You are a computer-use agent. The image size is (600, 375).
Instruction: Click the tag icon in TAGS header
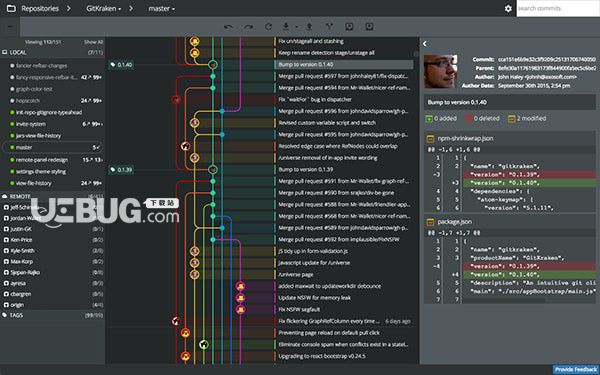click(5, 315)
